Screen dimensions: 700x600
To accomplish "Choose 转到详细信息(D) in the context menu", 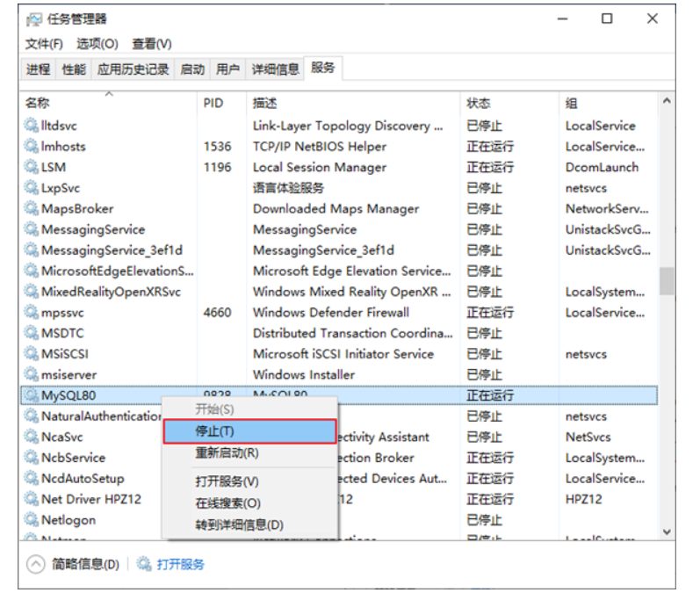I will 249,524.
